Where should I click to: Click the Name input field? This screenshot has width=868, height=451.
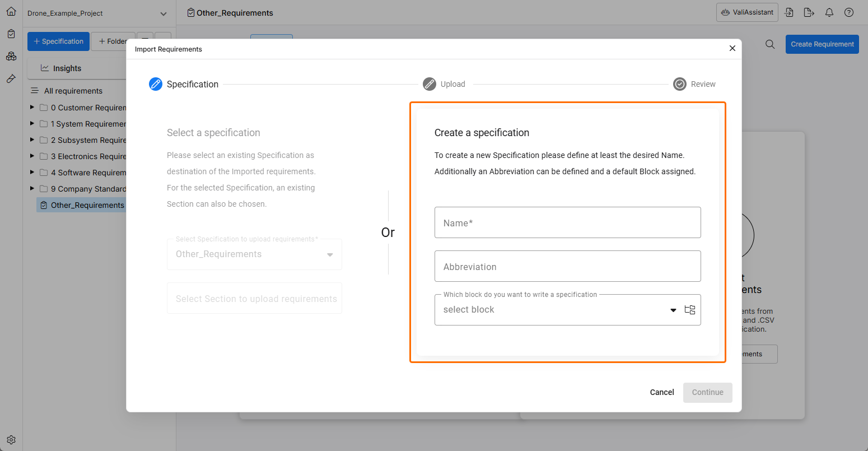(567, 222)
